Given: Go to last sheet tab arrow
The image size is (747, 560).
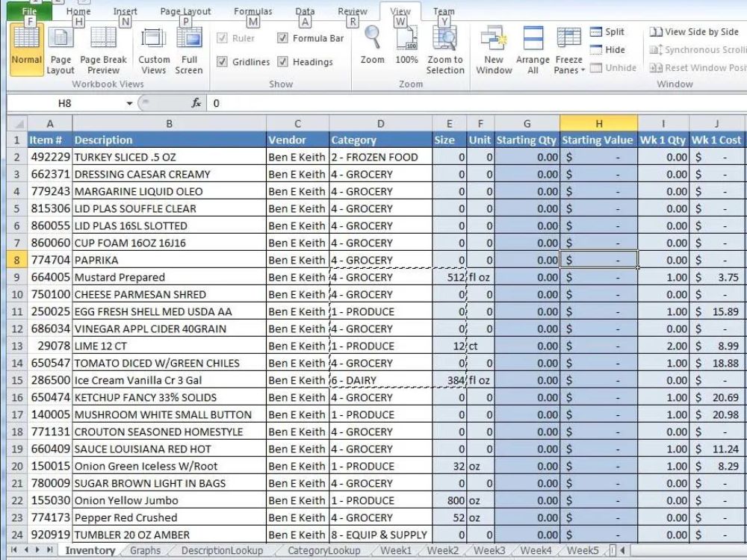Looking at the screenshot, I should point(49,550).
